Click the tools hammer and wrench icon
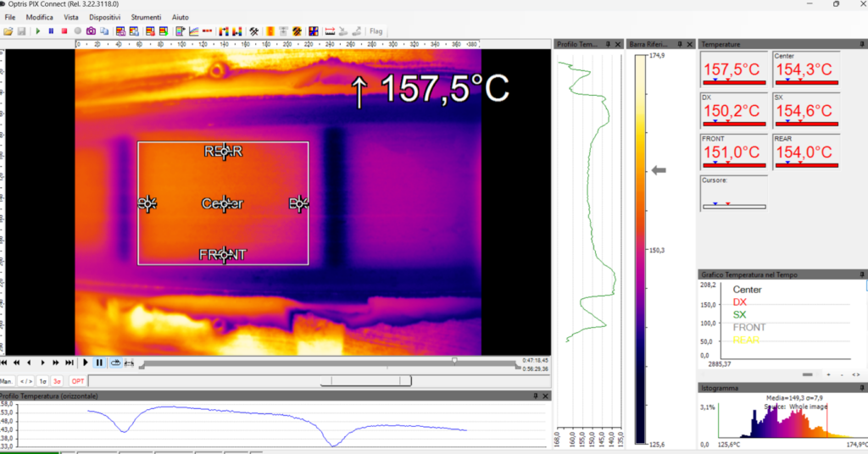The height and width of the screenshot is (454, 868). [x=254, y=31]
